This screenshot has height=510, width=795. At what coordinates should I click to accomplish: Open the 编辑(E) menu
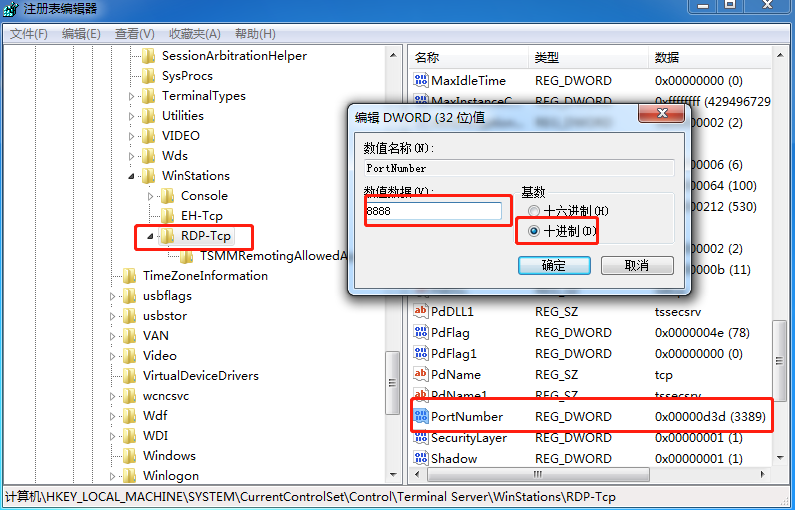(x=81, y=34)
